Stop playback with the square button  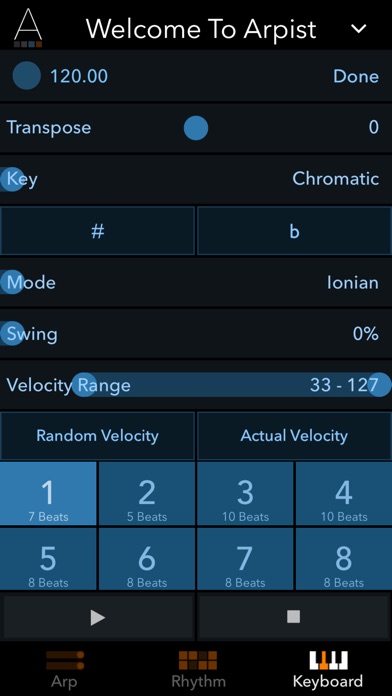(x=293, y=617)
